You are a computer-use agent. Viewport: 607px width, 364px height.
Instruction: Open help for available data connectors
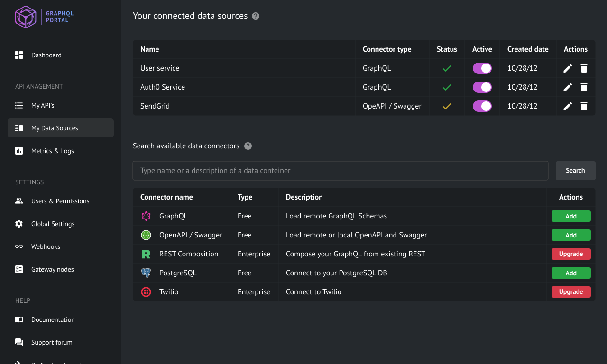tap(248, 146)
